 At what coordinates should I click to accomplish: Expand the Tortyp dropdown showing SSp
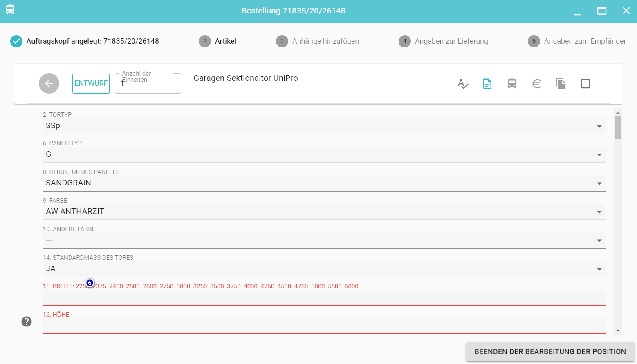pyautogui.click(x=324, y=126)
